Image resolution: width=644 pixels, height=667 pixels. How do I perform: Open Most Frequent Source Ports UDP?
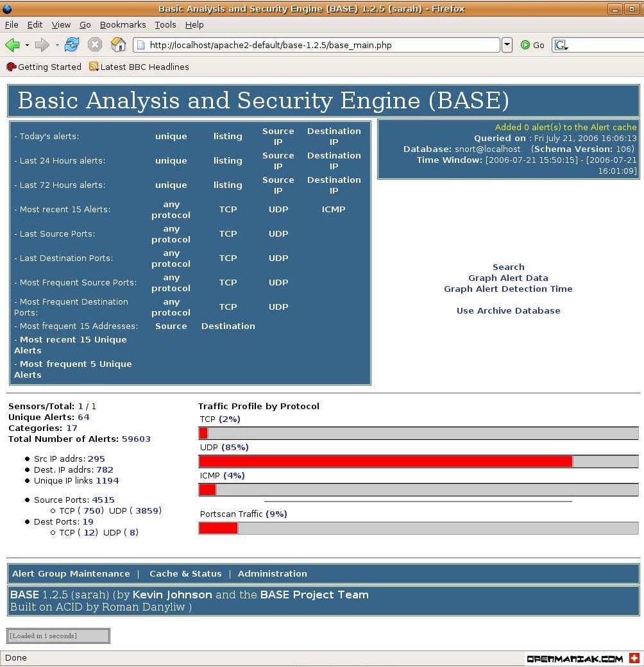pos(278,282)
